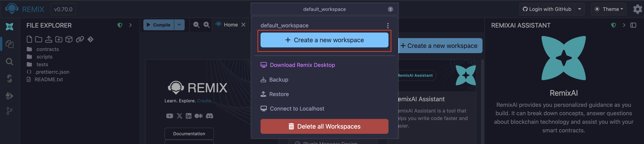
Task: Collapse the RemixAI Assistant panel chevron
Action: tap(624, 25)
